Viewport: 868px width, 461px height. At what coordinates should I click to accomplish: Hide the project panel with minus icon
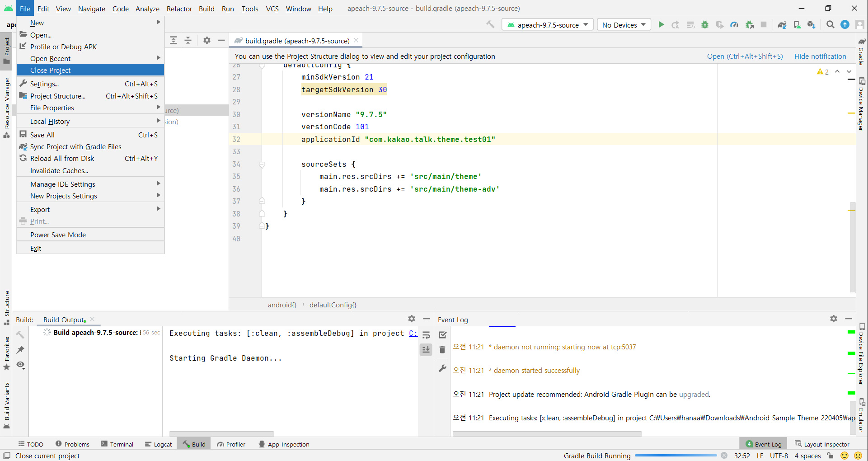click(x=221, y=40)
